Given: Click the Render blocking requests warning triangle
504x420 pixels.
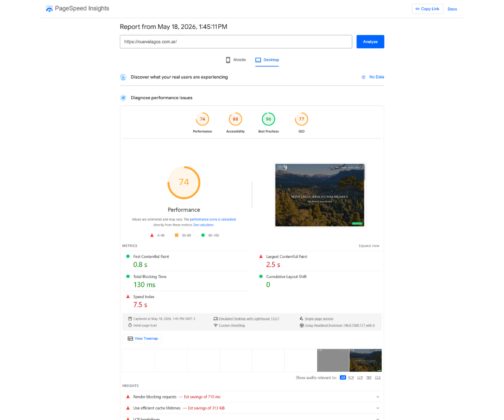Looking at the screenshot, I should (x=128, y=396).
